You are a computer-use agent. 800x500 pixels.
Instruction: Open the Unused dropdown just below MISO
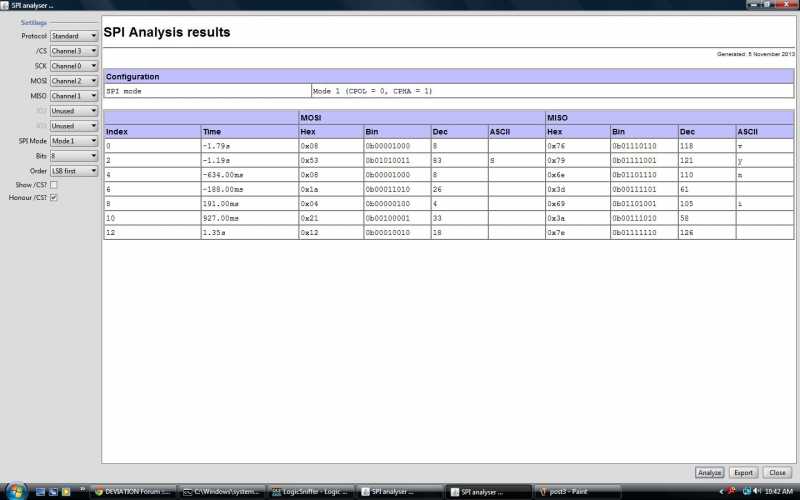click(x=74, y=111)
